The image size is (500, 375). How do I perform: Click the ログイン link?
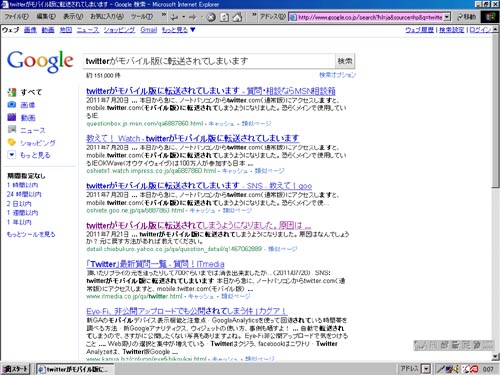[x=480, y=30]
